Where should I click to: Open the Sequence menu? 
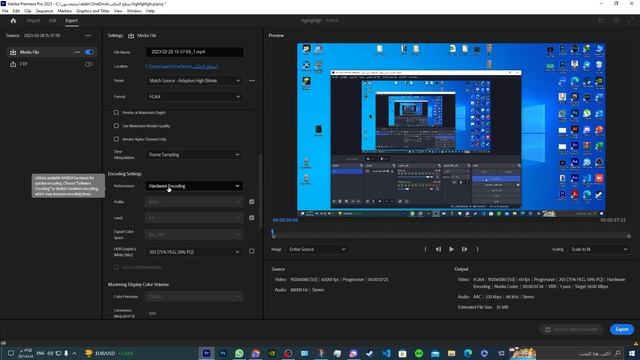pyautogui.click(x=44, y=11)
